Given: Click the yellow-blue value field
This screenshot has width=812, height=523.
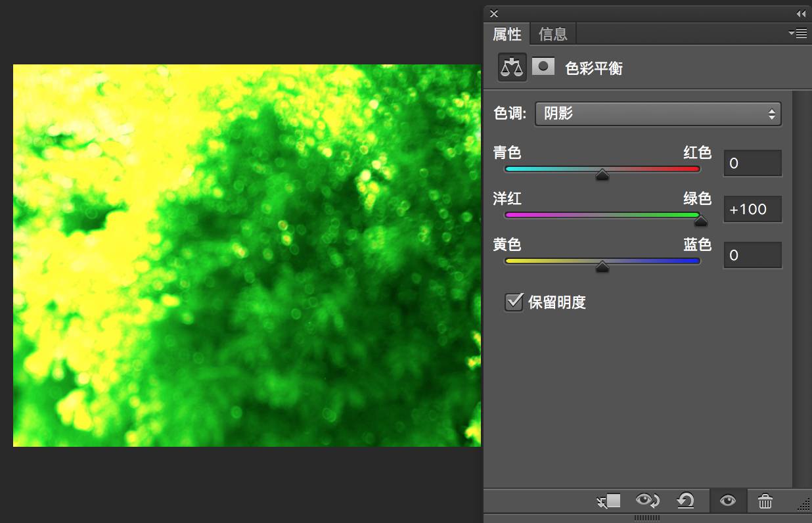Looking at the screenshot, I should tap(753, 255).
